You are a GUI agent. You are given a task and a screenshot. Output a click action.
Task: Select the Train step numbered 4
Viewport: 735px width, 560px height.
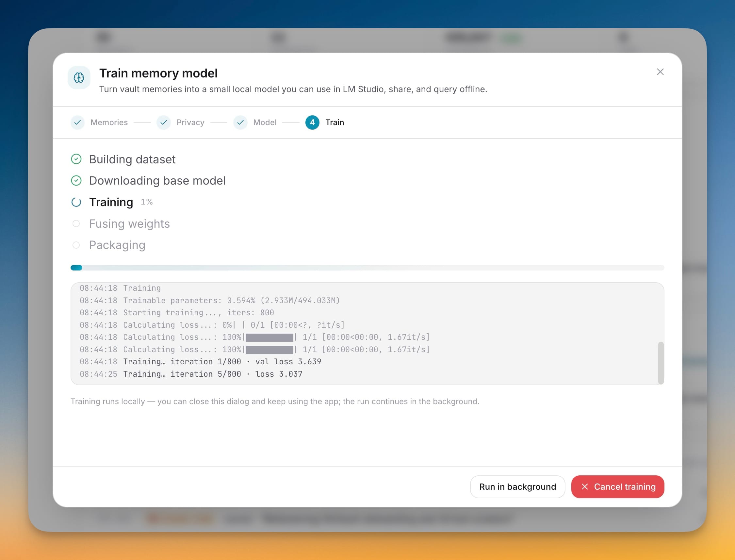click(x=324, y=122)
